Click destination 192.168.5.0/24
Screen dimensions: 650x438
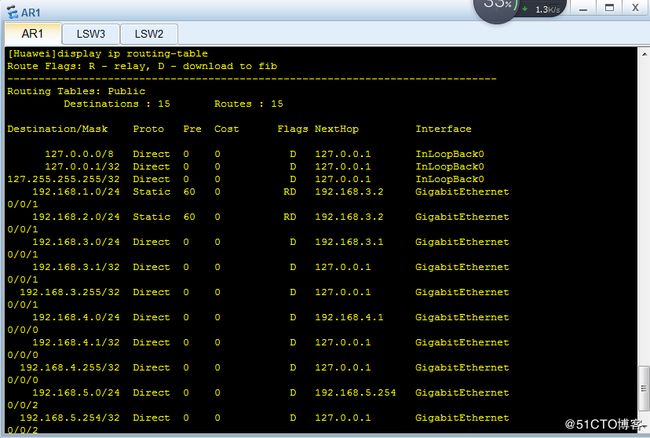coord(76,392)
